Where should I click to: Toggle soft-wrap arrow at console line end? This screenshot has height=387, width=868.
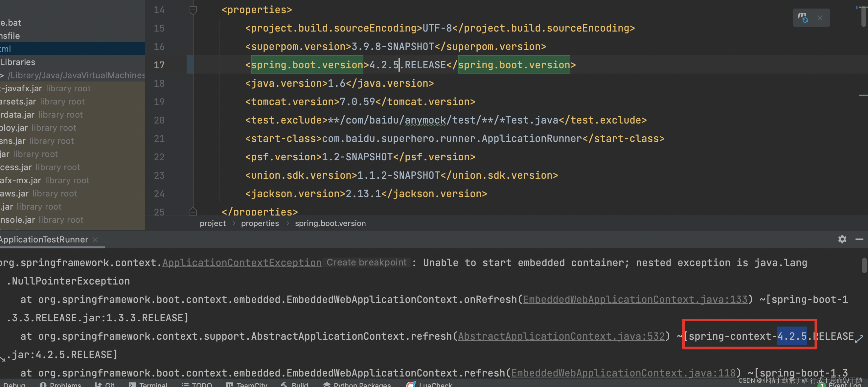(858, 338)
